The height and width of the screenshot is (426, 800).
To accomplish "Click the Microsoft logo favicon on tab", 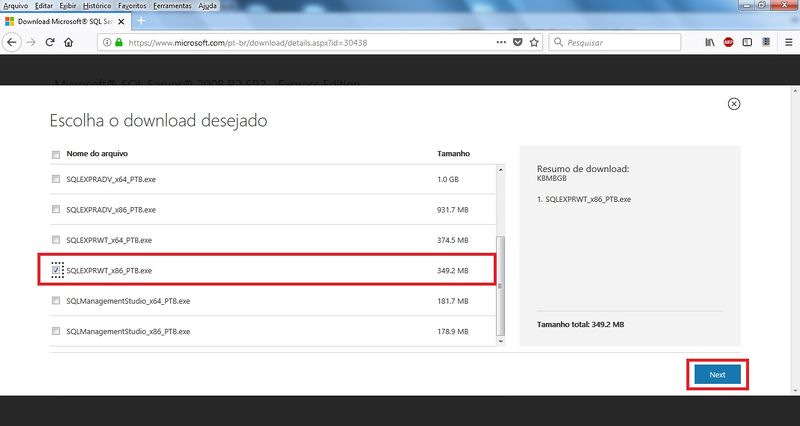I will 9,21.
